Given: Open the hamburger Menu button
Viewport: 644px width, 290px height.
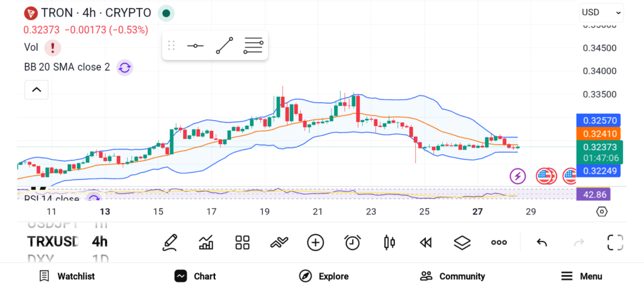Looking at the screenshot, I should (581, 276).
